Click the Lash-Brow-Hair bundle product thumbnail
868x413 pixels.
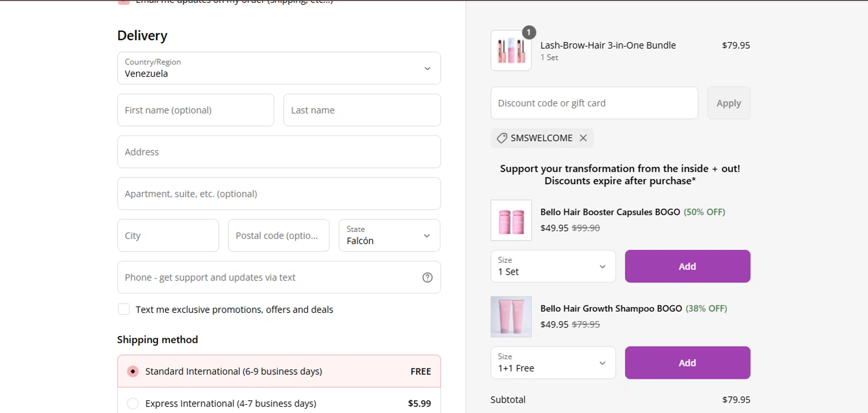(511, 50)
